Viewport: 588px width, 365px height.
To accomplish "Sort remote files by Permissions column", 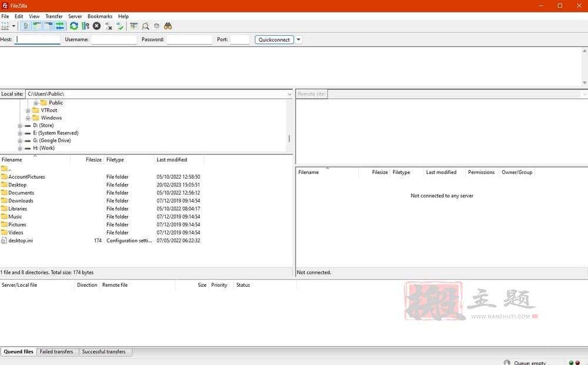I will point(482,172).
